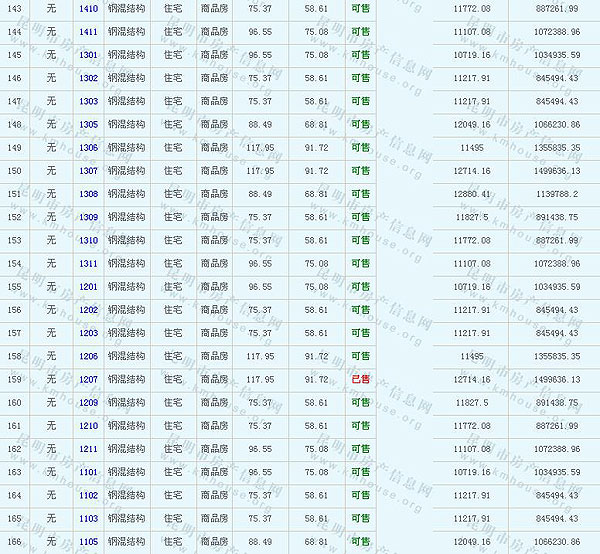Click room 1306 link
This screenshot has width=600, height=554.
click(88, 147)
